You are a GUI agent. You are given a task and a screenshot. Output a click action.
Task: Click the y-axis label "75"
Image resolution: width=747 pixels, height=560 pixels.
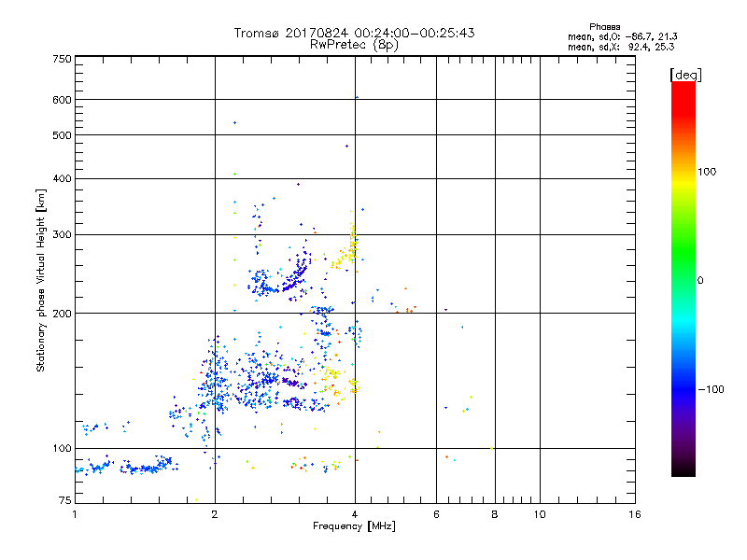(x=65, y=500)
